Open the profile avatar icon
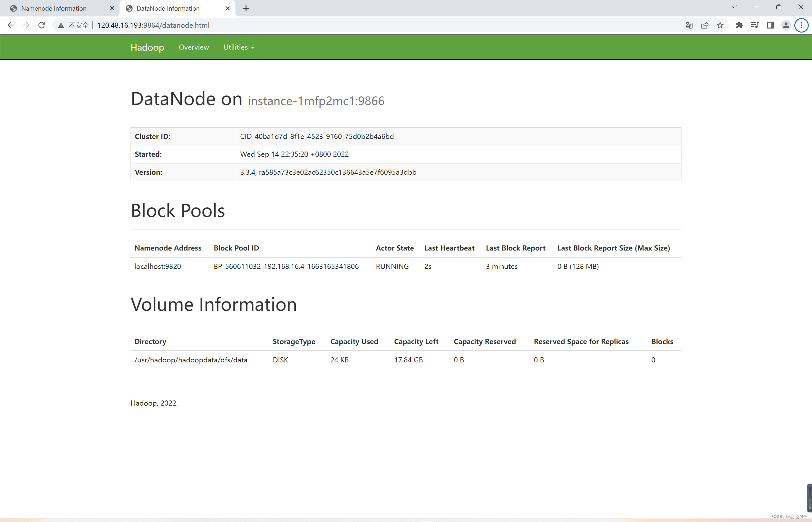This screenshot has height=522, width=812. click(786, 25)
